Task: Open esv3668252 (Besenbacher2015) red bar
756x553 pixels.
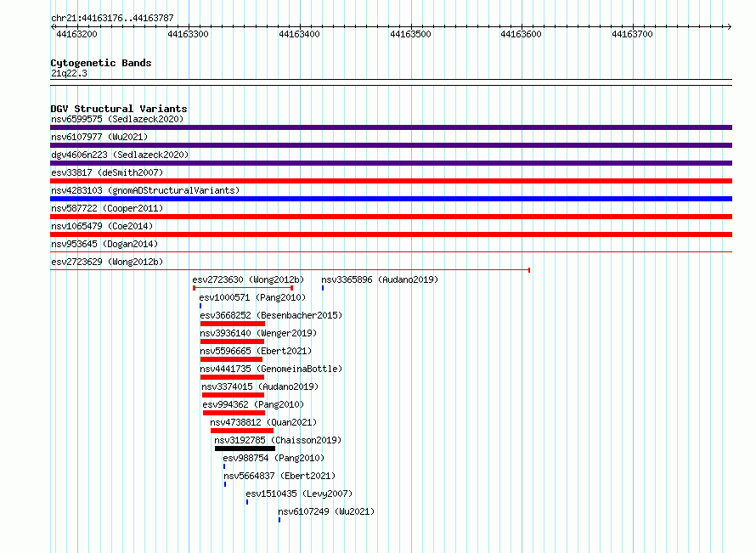Action: point(233,324)
